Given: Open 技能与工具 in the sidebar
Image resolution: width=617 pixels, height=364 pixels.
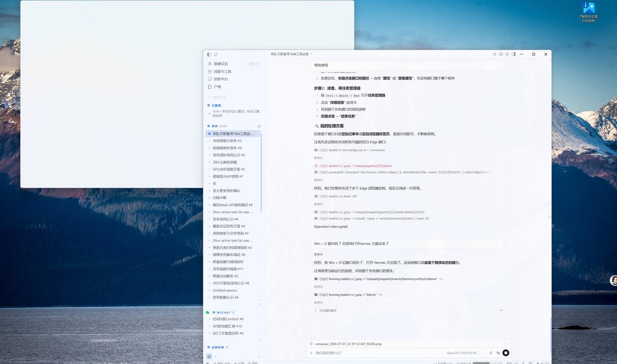Looking at the screenshot, I should click(234, 71).
